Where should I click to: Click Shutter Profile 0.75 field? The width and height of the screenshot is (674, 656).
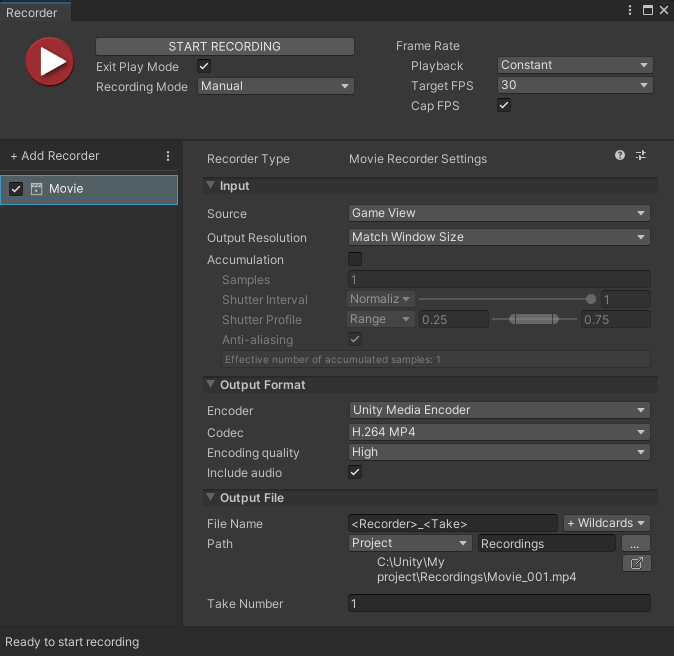616,319
